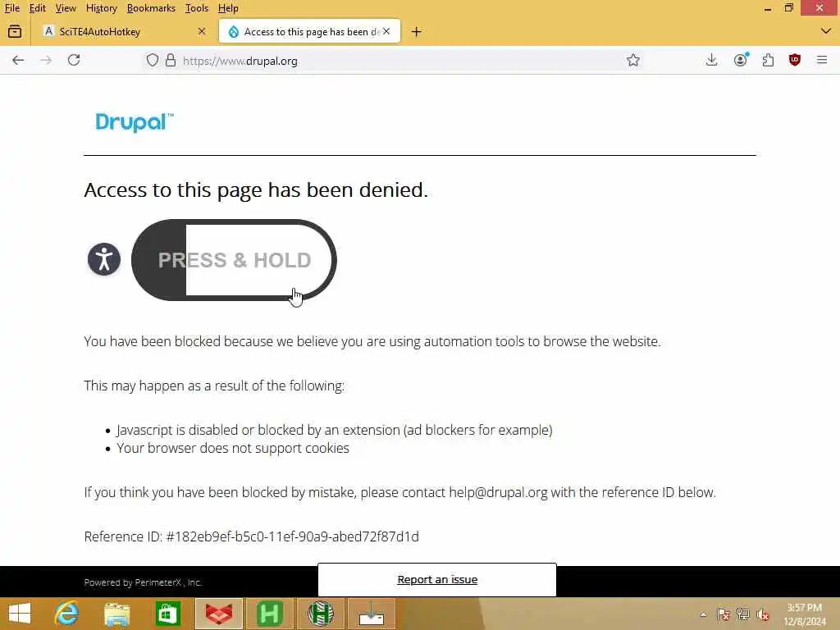This screenshot has width=840, height=630.
Task: Click the PRESS & HOLD button
Action: (234, 260)
